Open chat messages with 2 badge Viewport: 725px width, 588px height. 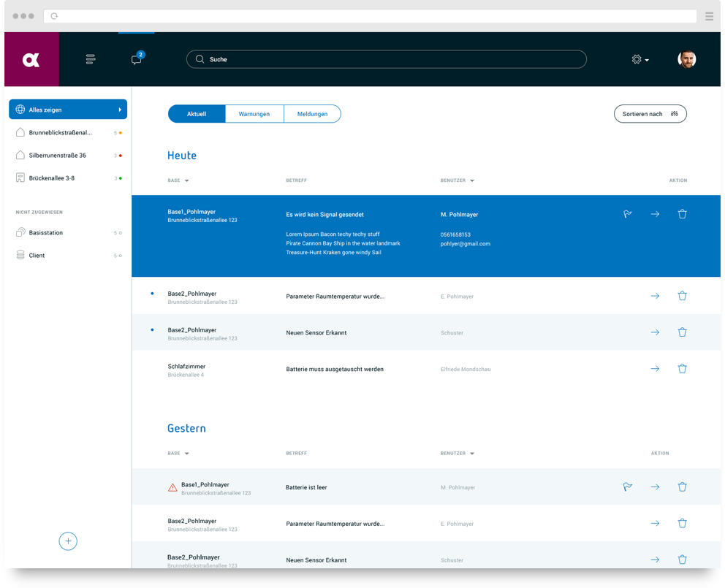coord(137,59)
